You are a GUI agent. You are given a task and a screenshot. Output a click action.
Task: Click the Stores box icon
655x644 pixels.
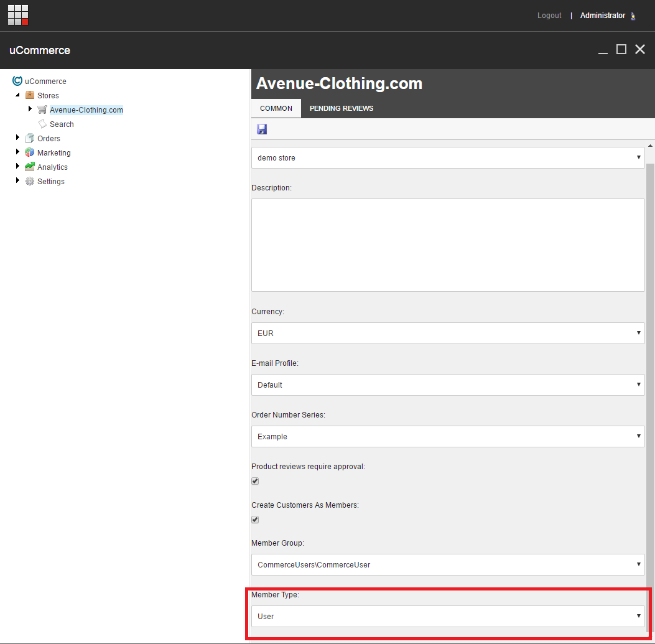coord(30,95)
